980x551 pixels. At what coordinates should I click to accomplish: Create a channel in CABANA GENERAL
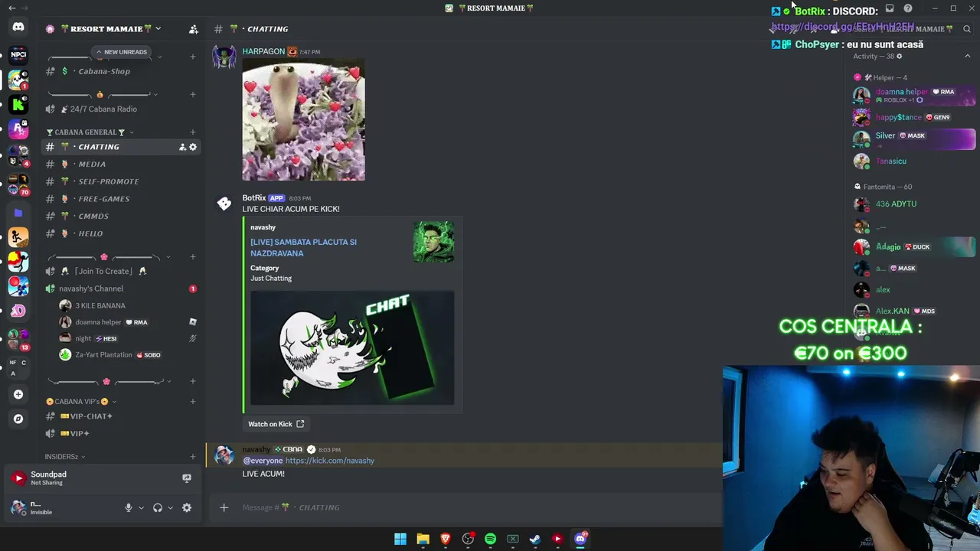tap(192, 132)
